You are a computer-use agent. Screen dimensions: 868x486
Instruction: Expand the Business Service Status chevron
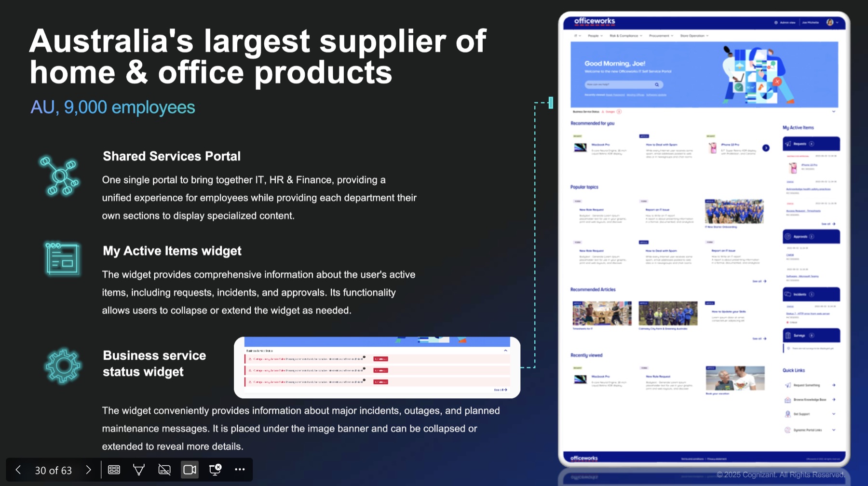click(834, 111)
